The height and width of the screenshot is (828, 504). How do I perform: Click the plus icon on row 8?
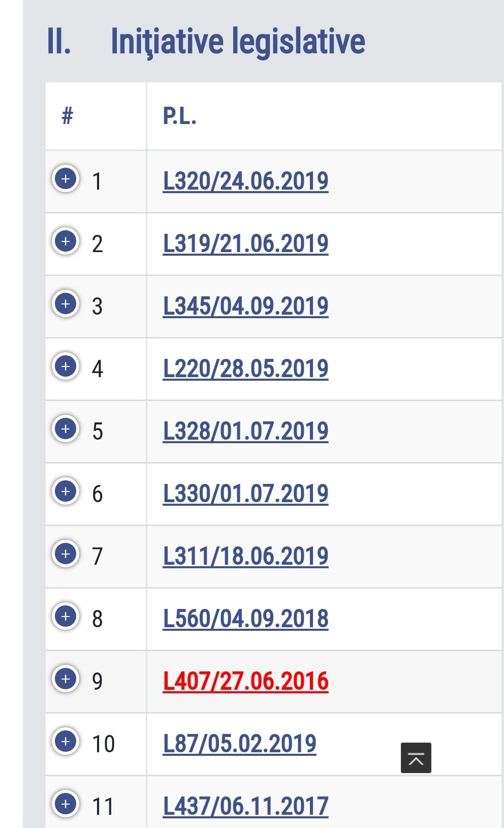click(66, 617)
